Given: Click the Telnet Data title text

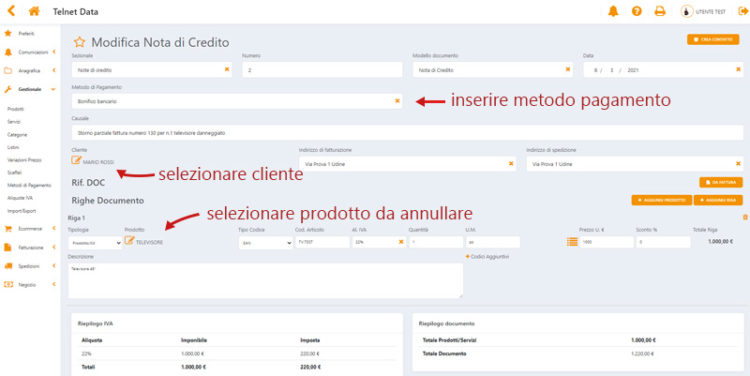Looking at the screenshot, I should tap(76, 11).
